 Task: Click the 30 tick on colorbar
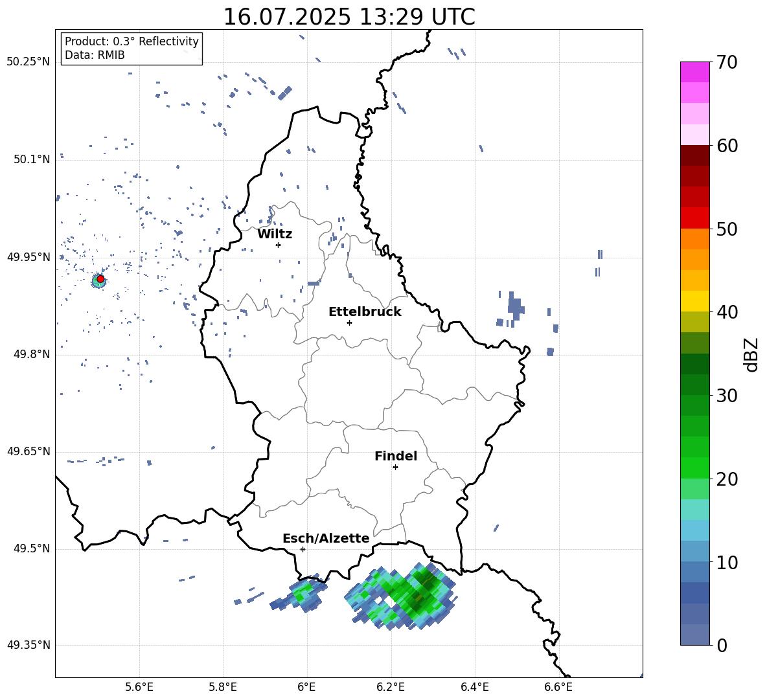[727, 396]
